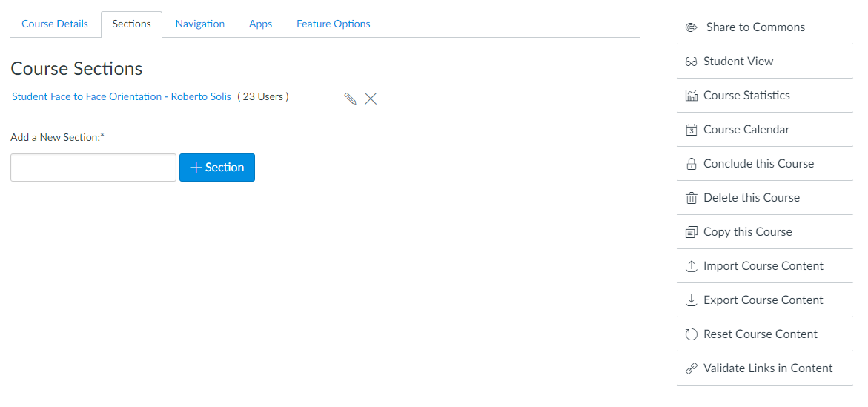Click the Import Course Content upload icon
The height and width of the screenshot is (407, 868).
click(x=691, y=266)
